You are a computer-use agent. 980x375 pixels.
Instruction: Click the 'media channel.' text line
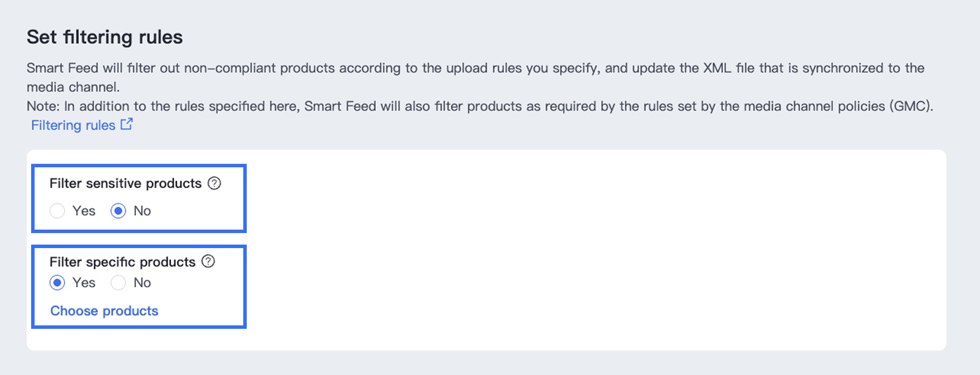[73, 87]
